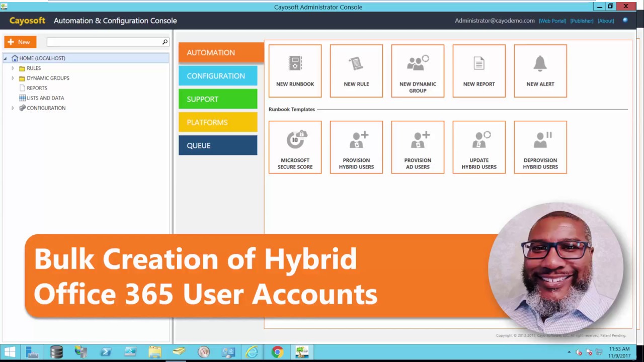Click the orange New button
The width and height of the screenshot is (644, 362).
point(20,42)
